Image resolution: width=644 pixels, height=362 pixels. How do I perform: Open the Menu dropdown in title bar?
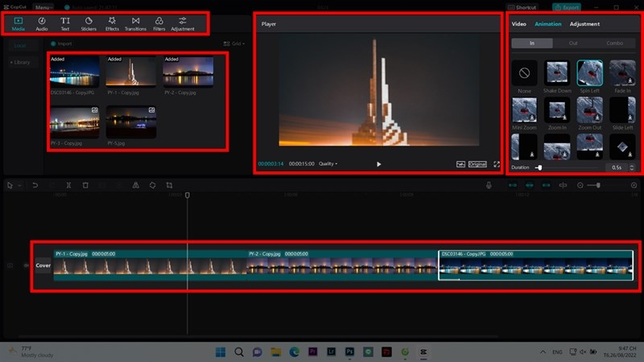(x=43, y=6)
